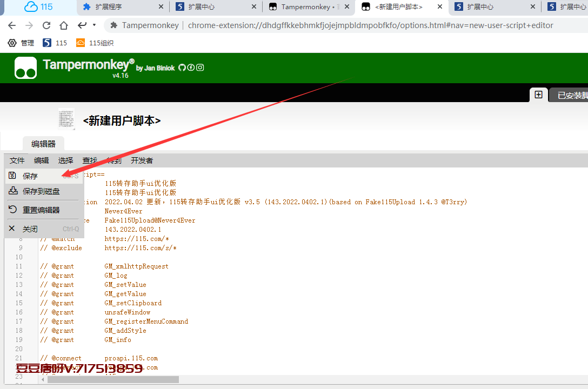This screenshot has height=389, width=588.
Task: Click the Tampermonkey logo icon
Action: click(x=25, y=68)
